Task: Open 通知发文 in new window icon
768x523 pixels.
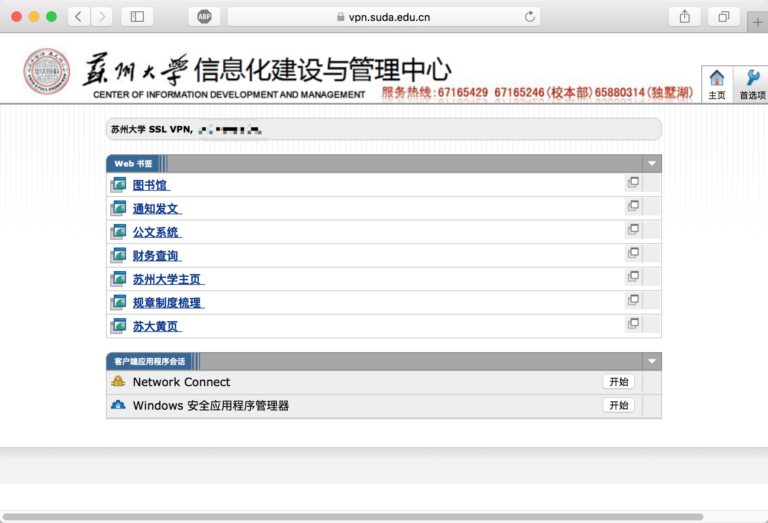Action: (633, 206)
